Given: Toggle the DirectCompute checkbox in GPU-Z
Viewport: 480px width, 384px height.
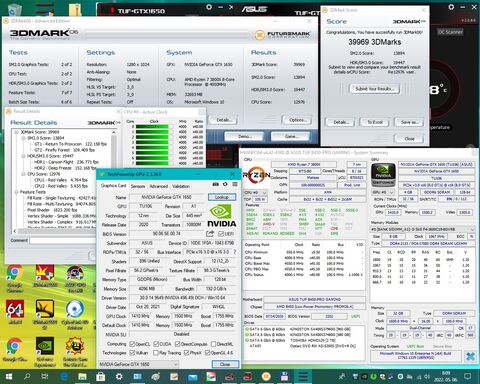Looking at the screenshot, I should [178, 344].
